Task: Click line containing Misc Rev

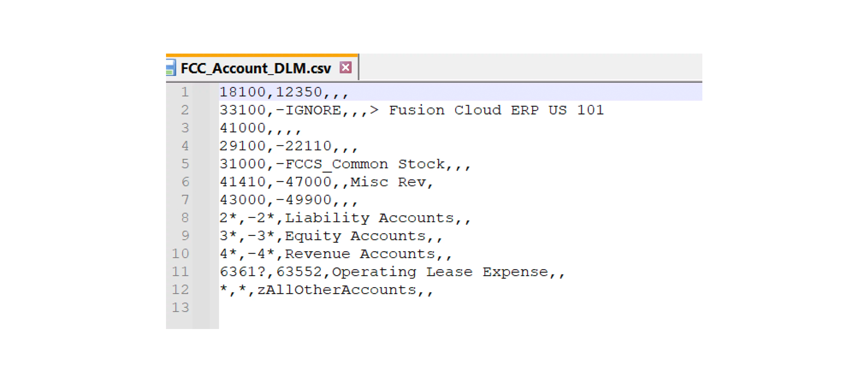Action: pyautogui.click(x=326, y=182)
